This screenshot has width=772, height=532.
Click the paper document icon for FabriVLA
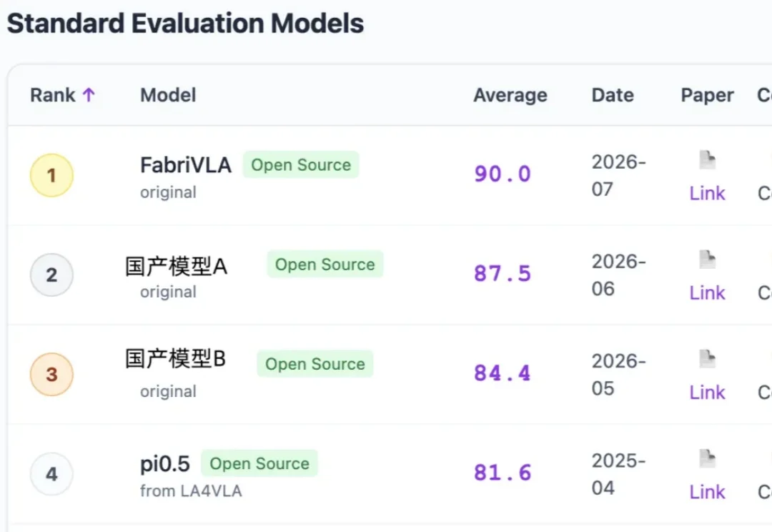(708, 160)
